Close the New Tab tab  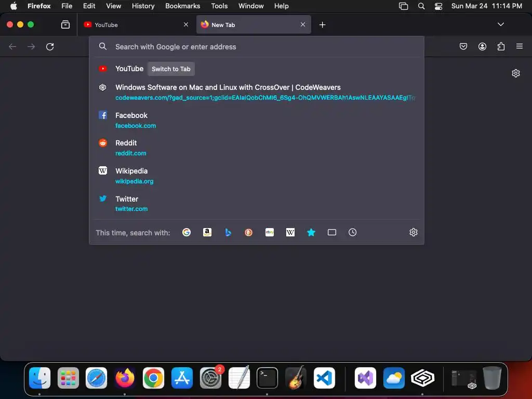[303, 24]
